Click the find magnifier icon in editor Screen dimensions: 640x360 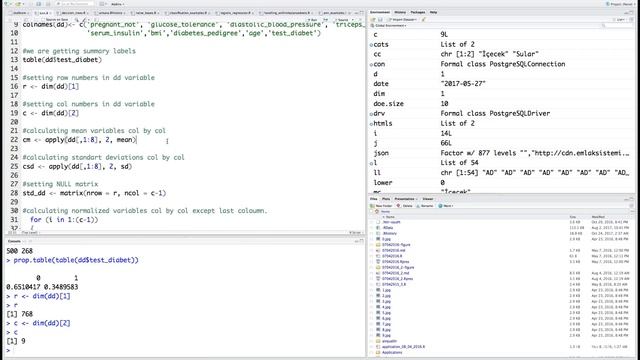(x=77, y=20)
